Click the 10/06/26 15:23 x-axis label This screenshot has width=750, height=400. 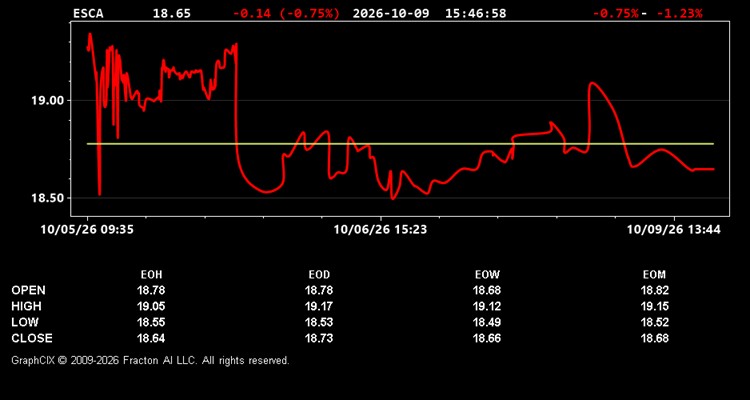[x=380, y=230]
